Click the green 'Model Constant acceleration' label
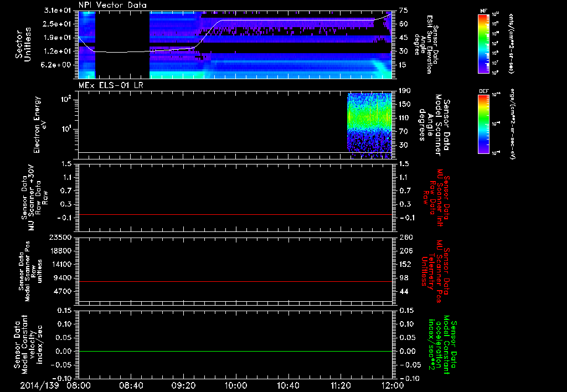 (442, 344)
